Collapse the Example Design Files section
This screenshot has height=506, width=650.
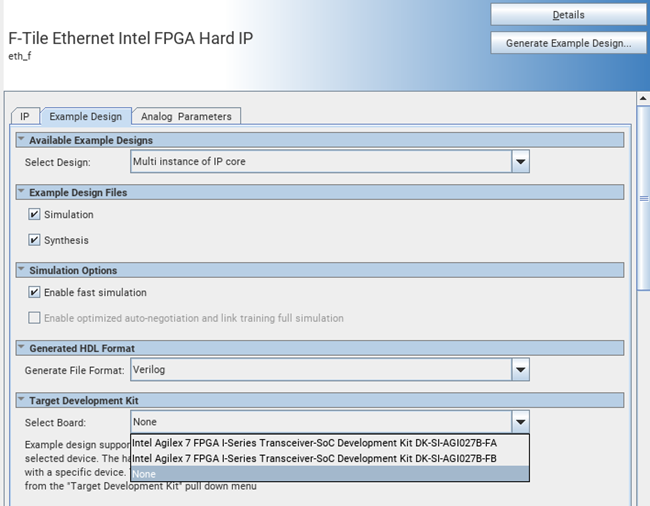21,192
